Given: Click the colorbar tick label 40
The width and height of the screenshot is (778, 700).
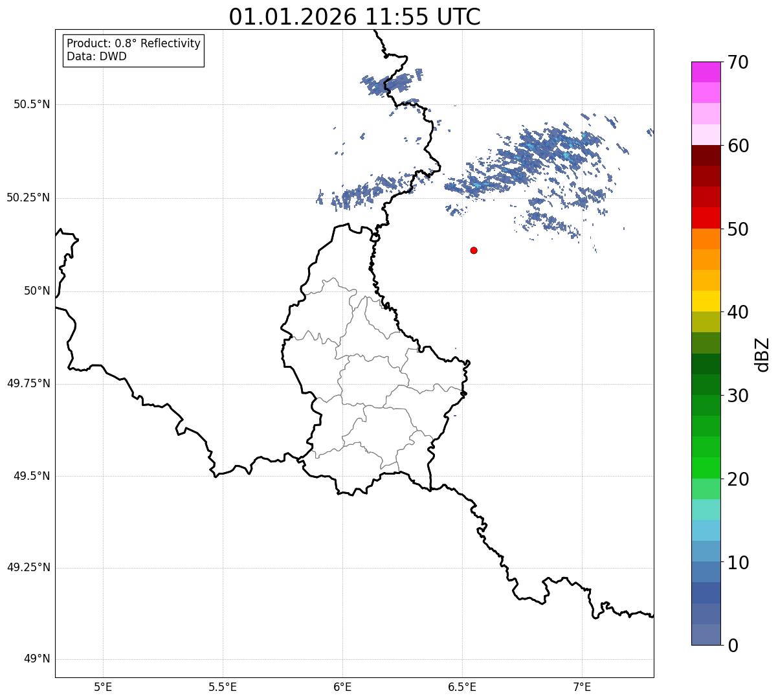Looking at the screenshot, I should (x=738, y=312).
